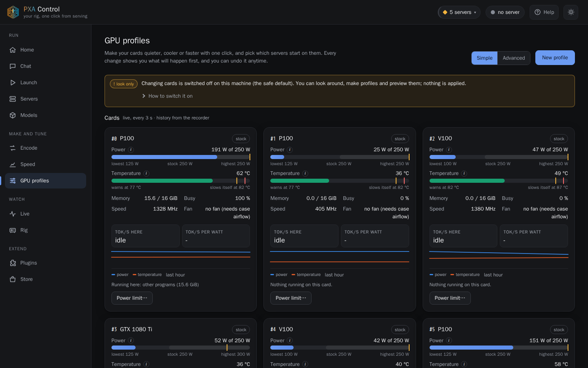Open Rig via its card icon
This screenshot has height=368, width=588.
(13, 230)
